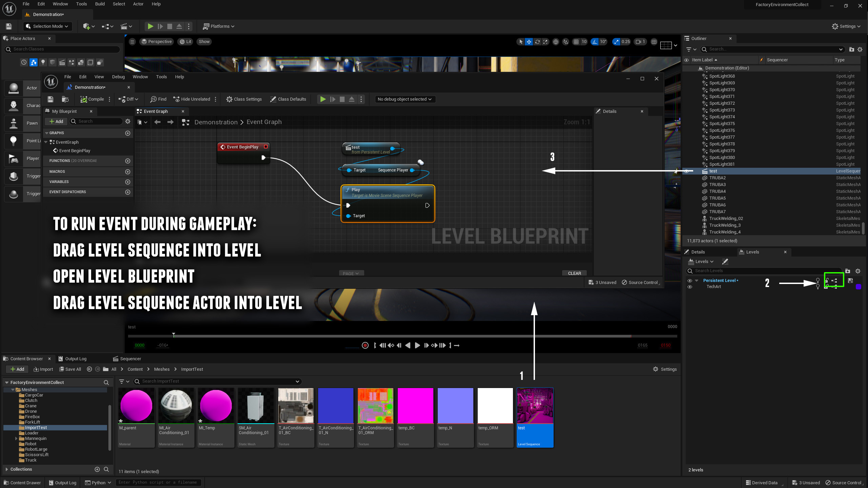Viewport: 868px width, 488px height.
Task: Click the CLEAR button in the blueprint log
Action: point(574,273)
